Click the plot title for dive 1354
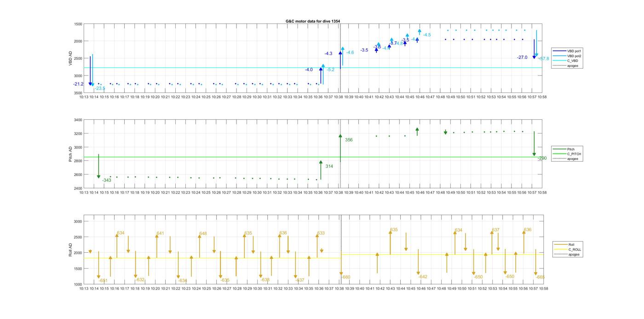 312,21
